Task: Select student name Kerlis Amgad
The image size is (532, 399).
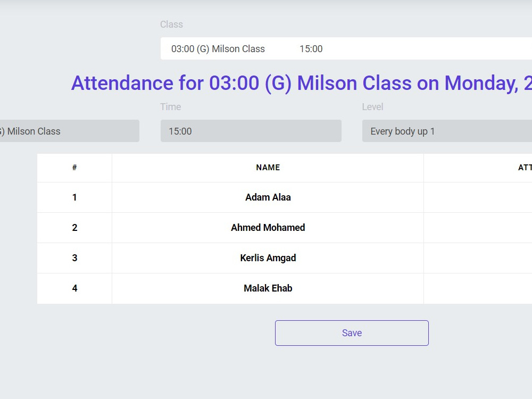Action: tap(268, 258)
